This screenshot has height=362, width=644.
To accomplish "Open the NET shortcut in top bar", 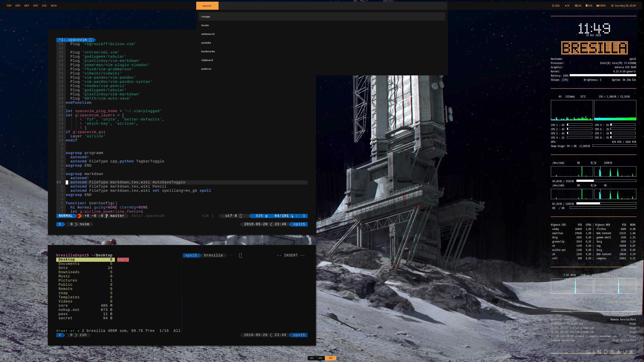I will click(x=27, y=6).
